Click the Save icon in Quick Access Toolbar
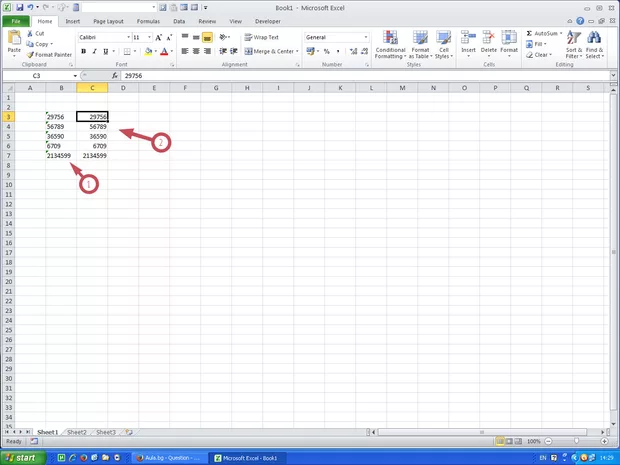This screenshot has height=465, width=620. click(19, 8)
